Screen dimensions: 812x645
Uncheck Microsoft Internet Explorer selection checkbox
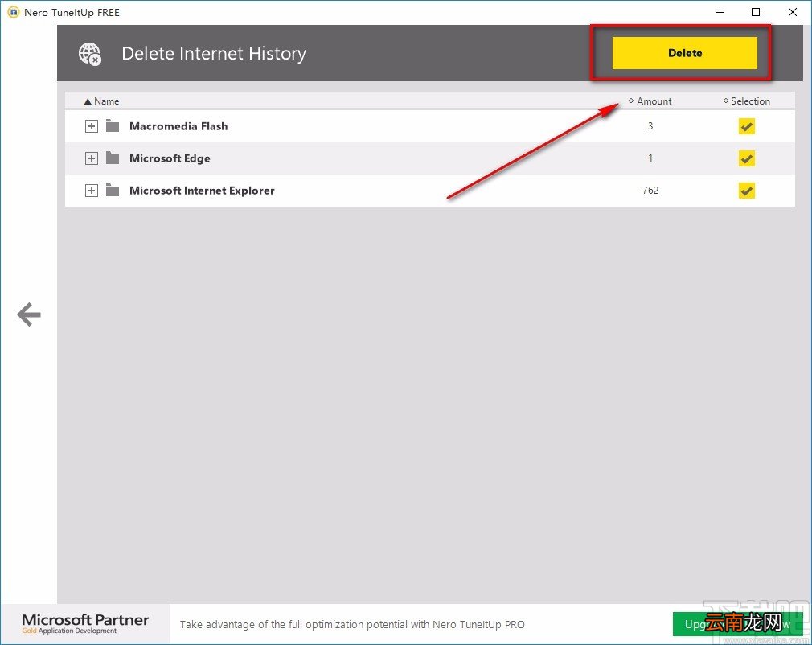tap(746, 190)
